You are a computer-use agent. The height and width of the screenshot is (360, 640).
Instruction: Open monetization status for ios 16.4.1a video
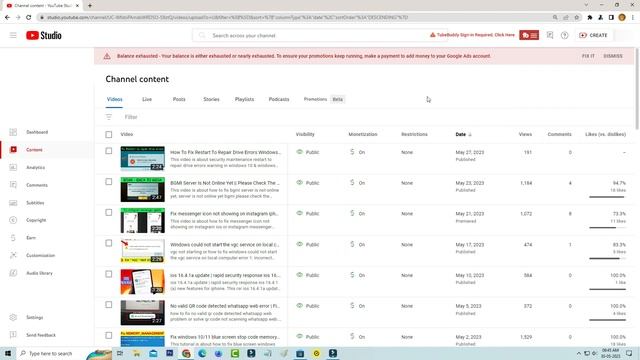coord(357,275)
